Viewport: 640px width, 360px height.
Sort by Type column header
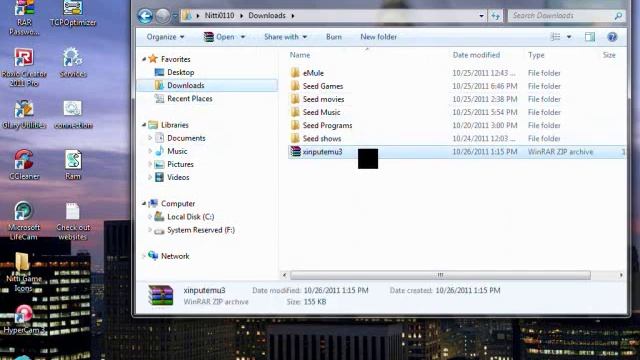pos(536,55)
